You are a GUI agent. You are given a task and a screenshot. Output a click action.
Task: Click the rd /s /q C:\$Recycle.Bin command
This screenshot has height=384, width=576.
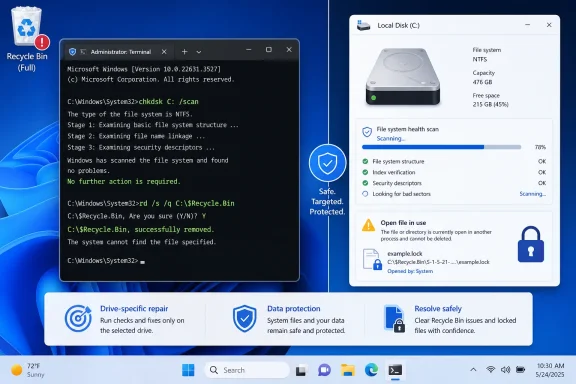[x=187, y=203]
